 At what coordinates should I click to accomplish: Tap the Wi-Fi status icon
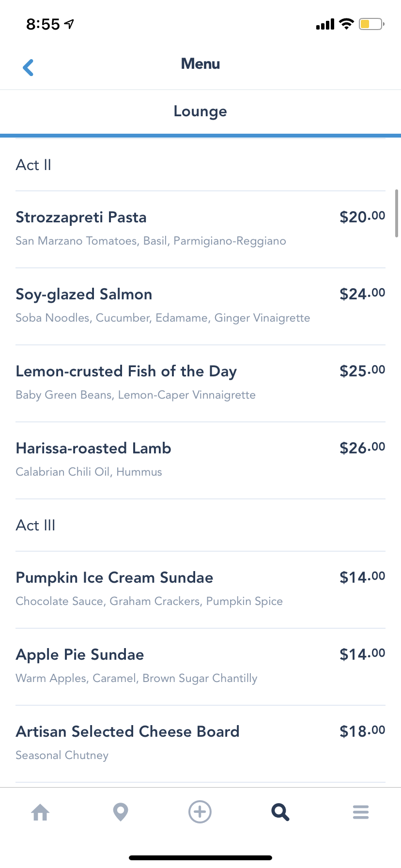click(x=346, y=24)
